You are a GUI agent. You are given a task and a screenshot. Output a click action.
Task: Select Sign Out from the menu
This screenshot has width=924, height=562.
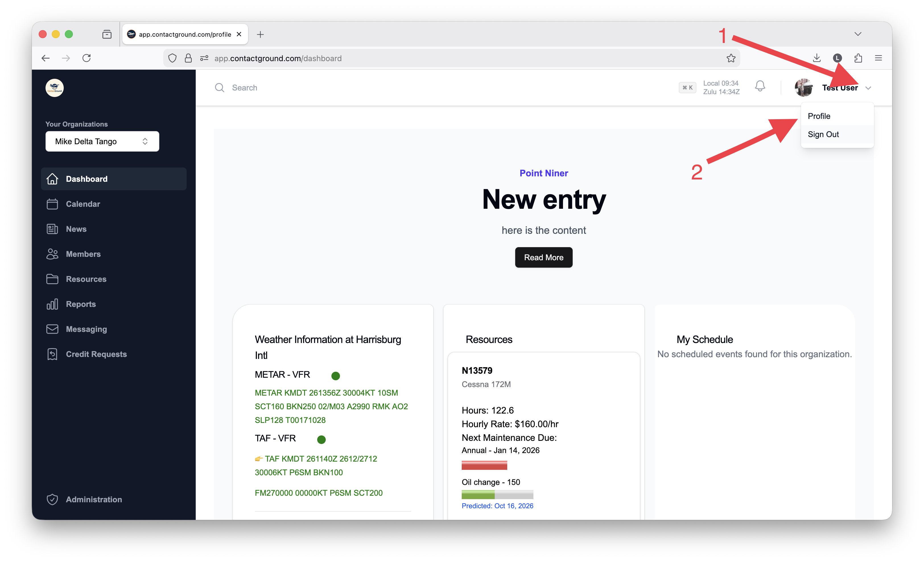click(823, 134)
